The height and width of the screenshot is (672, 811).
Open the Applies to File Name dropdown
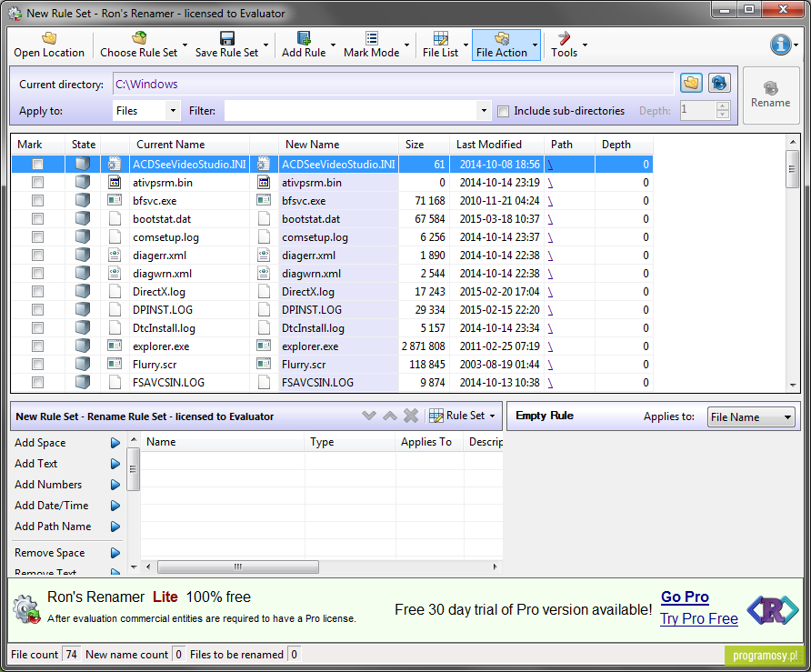pos(751,417)
